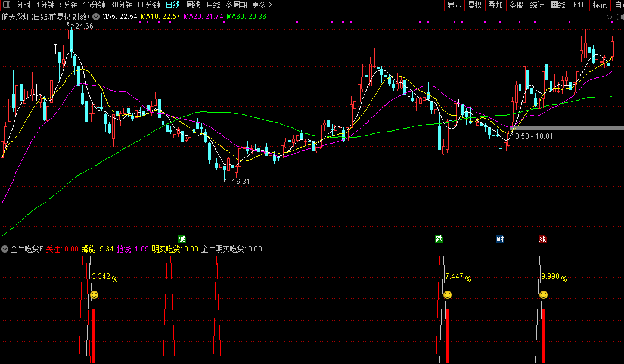
Task: Click the diamond icon at chart's top right
Action: pos(609,17)
